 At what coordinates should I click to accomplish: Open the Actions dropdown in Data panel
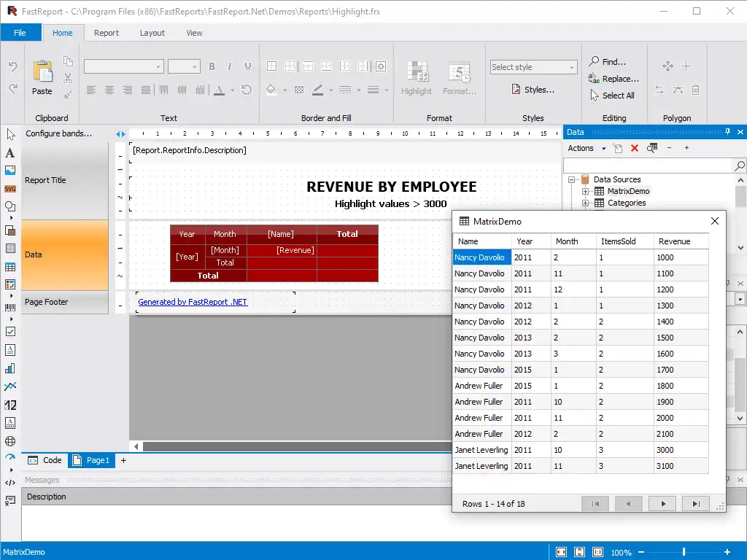tap(587, 148)
